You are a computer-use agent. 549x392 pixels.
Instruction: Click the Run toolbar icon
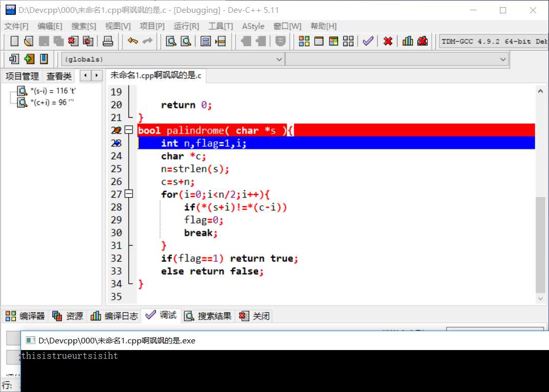click(319, 41)
